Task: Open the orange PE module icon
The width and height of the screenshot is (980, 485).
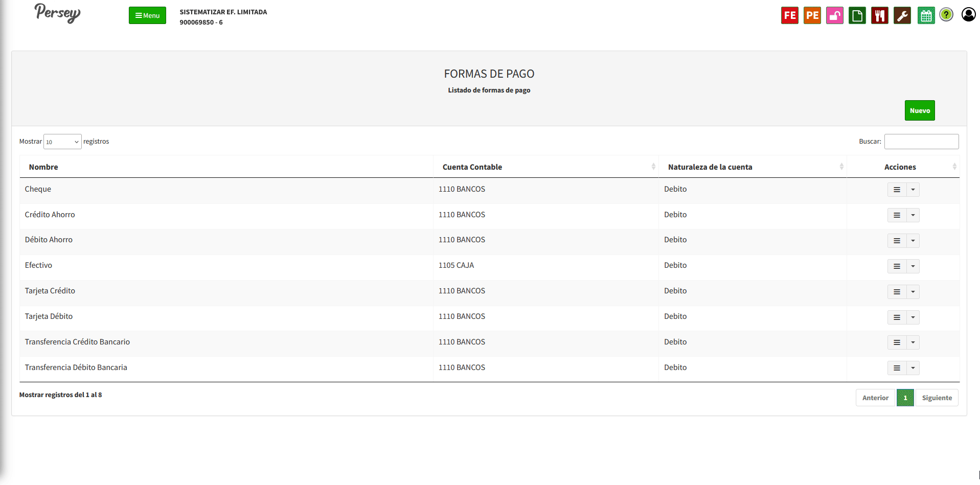Action: (812, 15)
